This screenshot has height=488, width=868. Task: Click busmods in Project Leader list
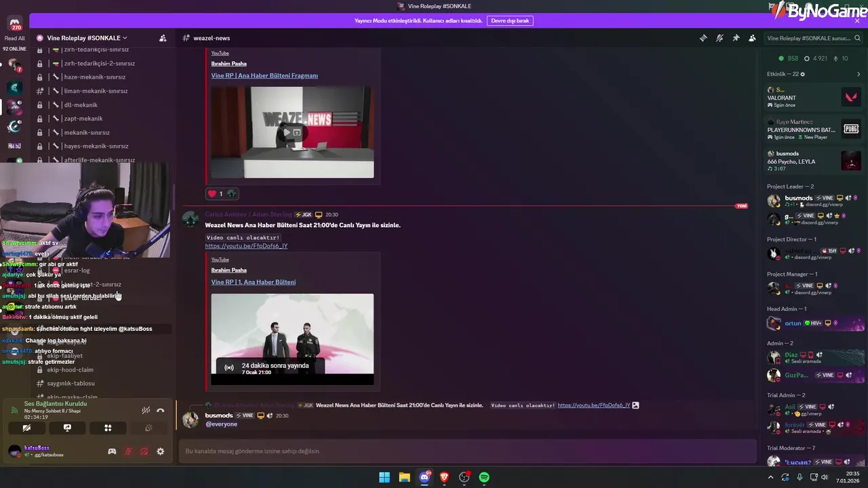pyautogui.click(x=814, y=201)
